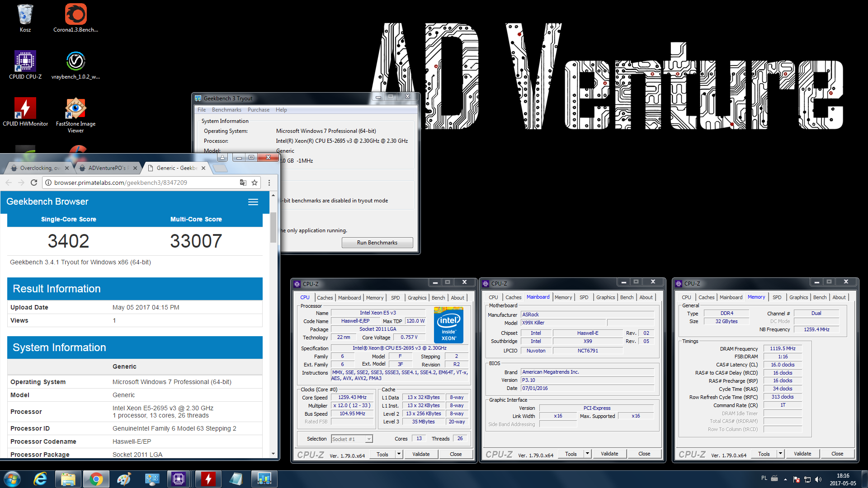Click Tools button in Memory CPU-Z window
The width and height of the screenshot is (868, 488).
tap(764, 454)
